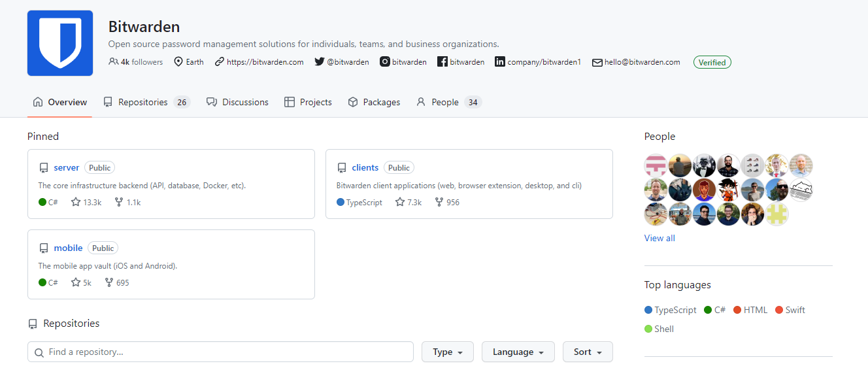Screen dimensions: 868x368
Task: Expand the Type filter dropdown
Action: point(448,352)
